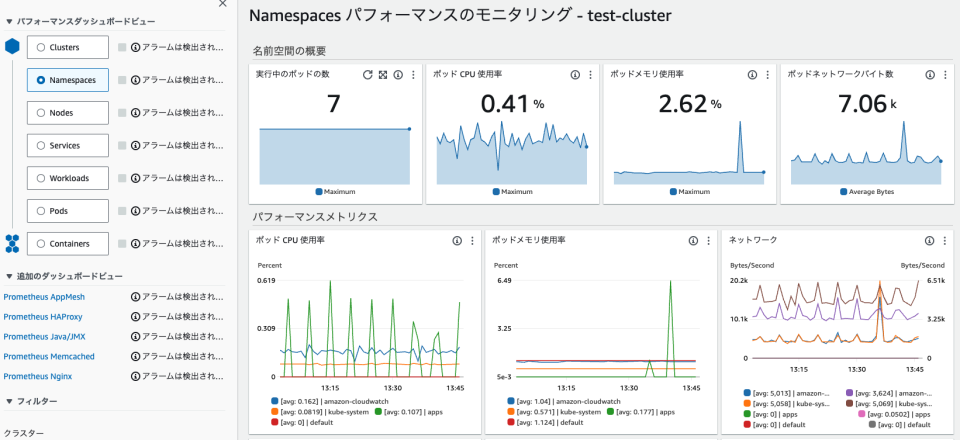
Task: Click alarm info icon beside Prometheus Nginx
Action: click(x=135, y=376)
